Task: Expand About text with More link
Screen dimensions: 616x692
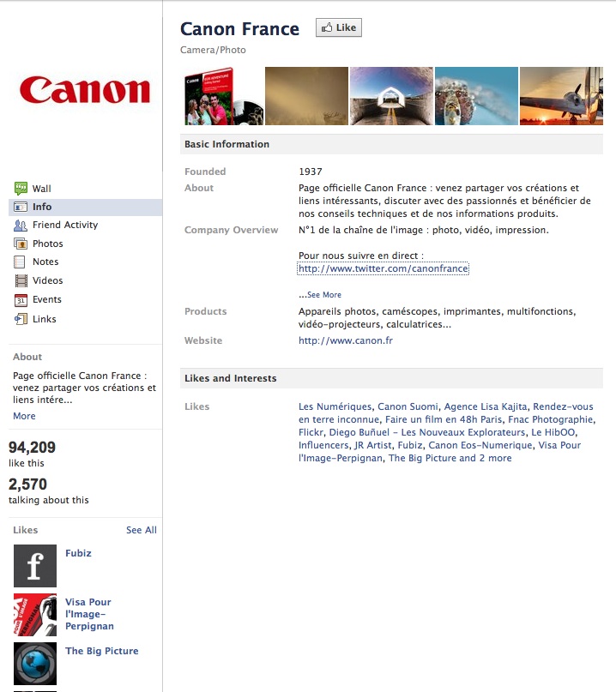Action: pyautogui.click(x=24, y=416)
